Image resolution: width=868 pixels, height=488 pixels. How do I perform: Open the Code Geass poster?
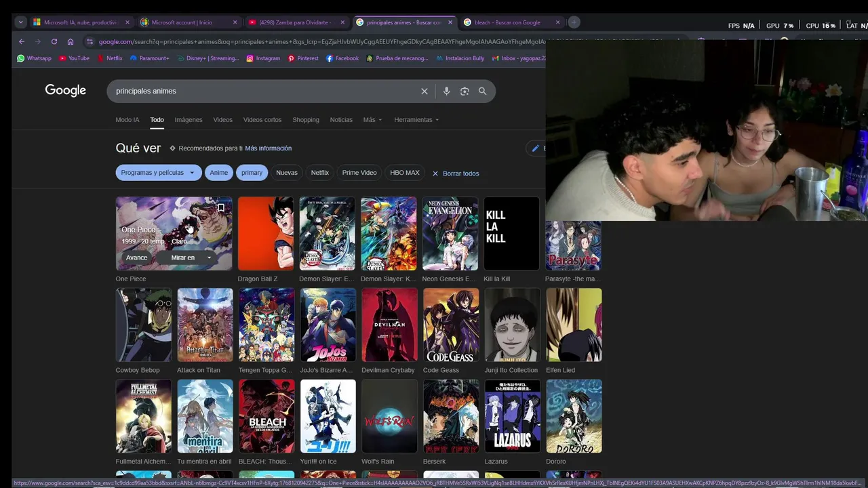click(451, 325)
